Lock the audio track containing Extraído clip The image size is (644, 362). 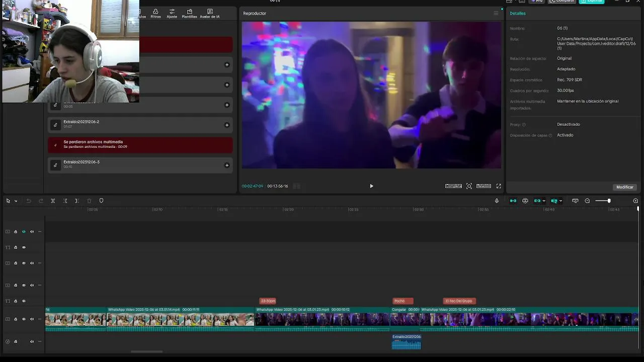tap(16, 341)
